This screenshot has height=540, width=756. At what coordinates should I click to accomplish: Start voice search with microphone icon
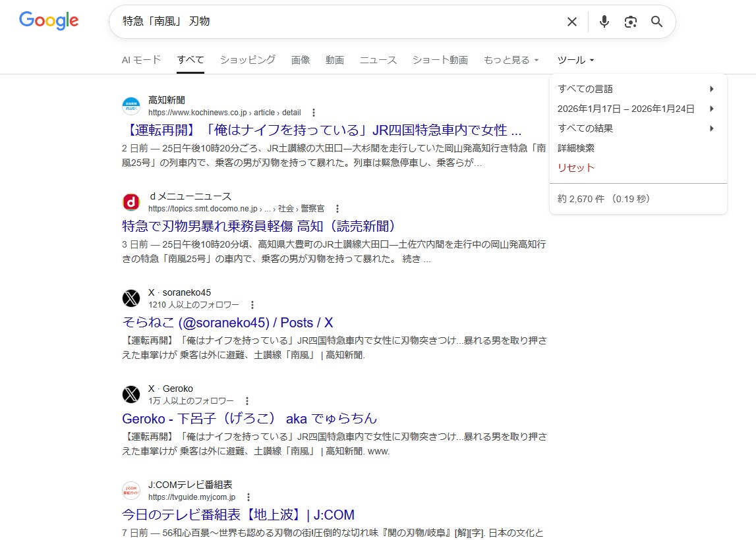(604, 22)
